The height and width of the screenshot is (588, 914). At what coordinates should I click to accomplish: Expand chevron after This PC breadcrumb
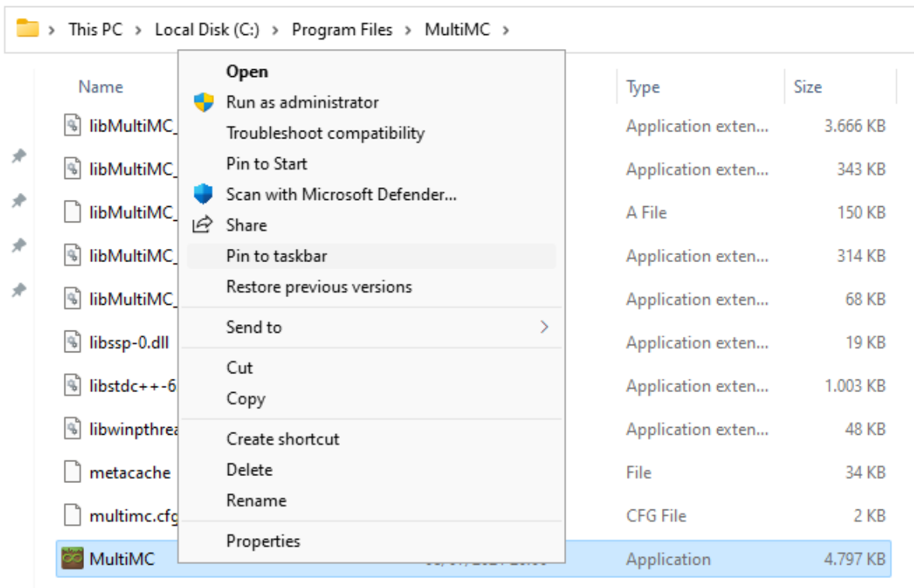pyautogui.click(x=138, y=30)
